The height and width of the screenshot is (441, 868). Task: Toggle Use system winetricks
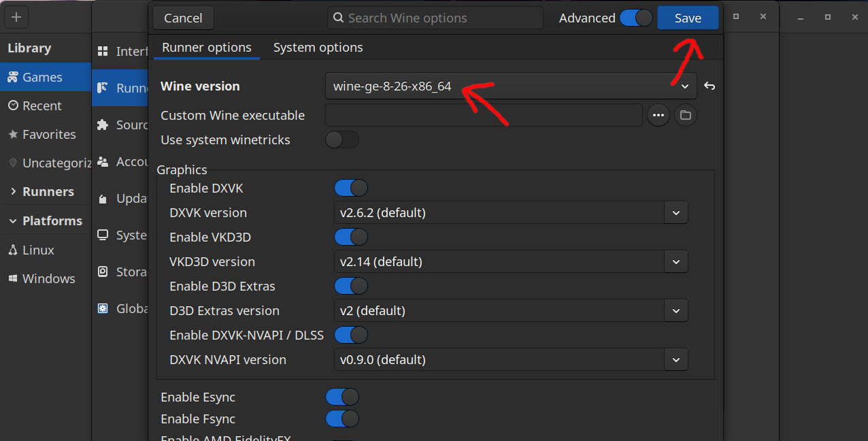pos(342,140)
